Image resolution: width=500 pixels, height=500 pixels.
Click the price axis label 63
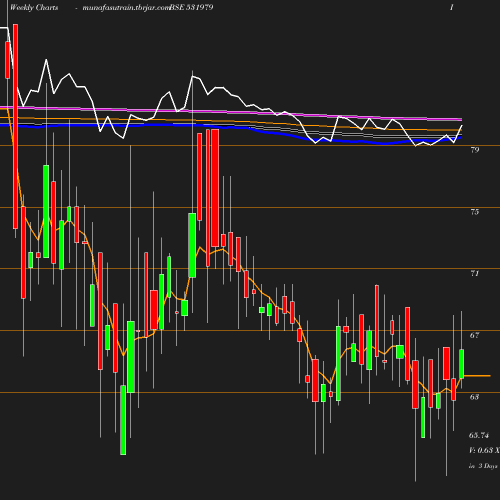point(475,397)
